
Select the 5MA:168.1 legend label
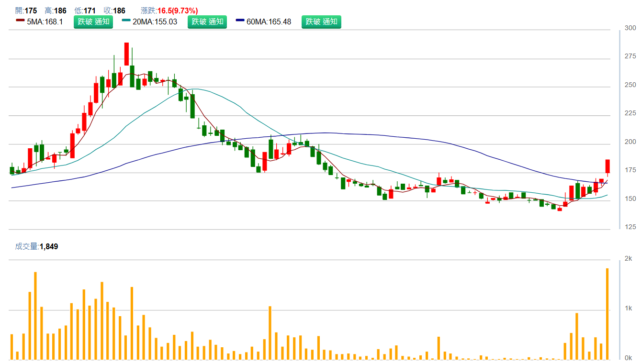[45, 22]
